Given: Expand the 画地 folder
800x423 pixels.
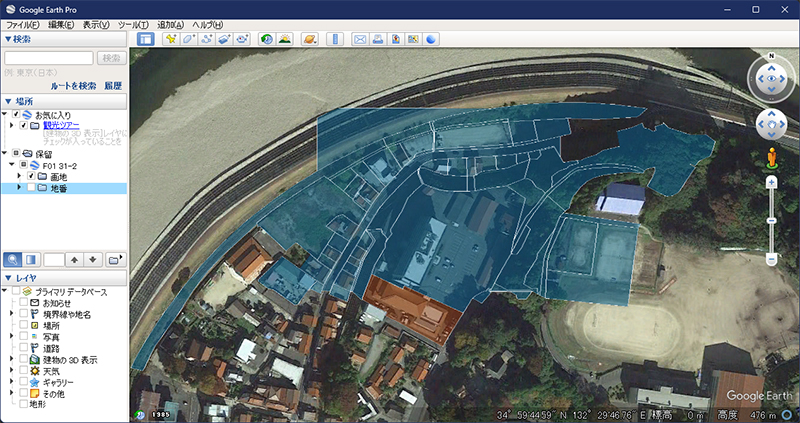Looking at the screenshot, I should pos(20,176).
